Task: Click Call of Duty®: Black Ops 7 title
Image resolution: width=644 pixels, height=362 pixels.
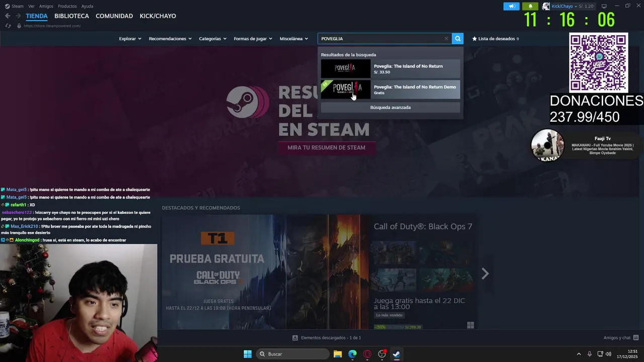Action: [x=423, y=227]
